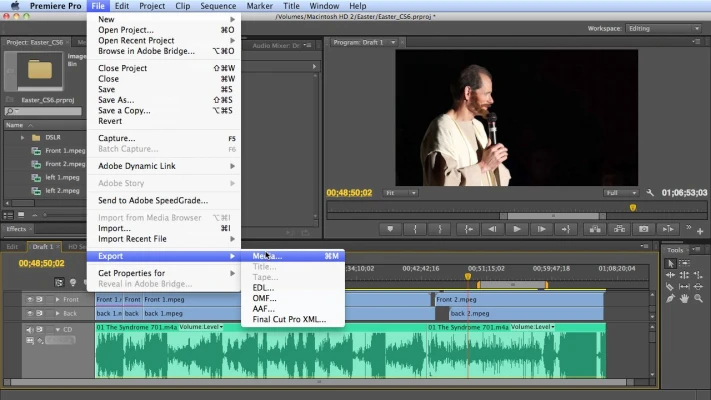Choose Export Media menu item
The width and height of the screenshot is (711, 400).
tap(293, 256)
